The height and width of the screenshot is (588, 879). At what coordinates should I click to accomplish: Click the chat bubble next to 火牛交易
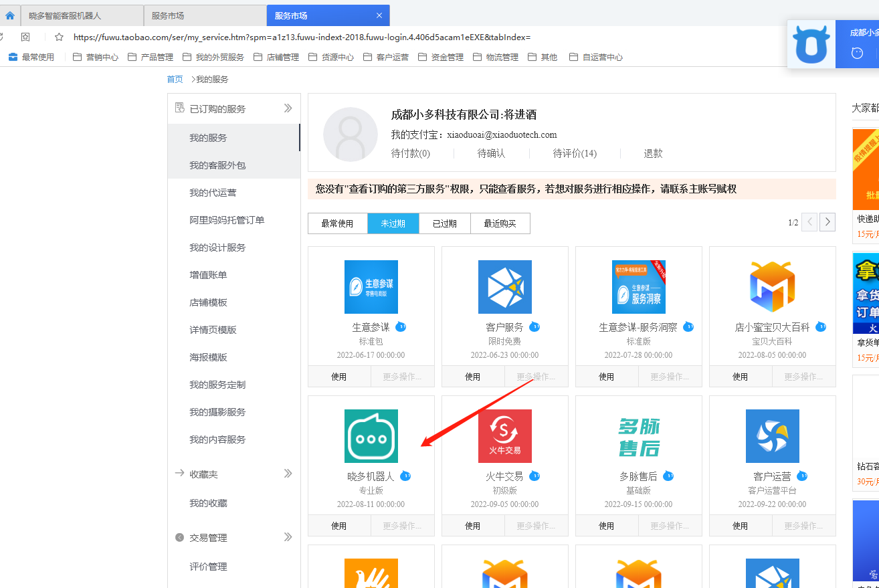tap(534, 476)
